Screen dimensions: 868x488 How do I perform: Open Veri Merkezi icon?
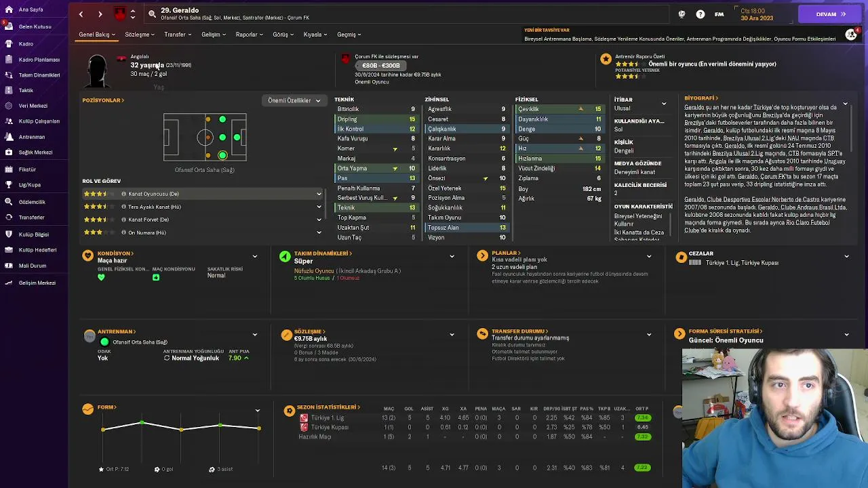coord(8,106)
